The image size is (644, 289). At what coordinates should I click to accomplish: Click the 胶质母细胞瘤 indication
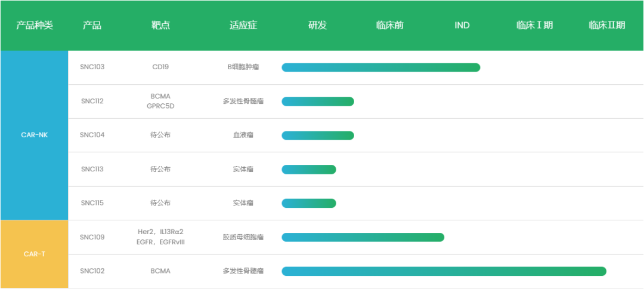[x=243, y=237]
